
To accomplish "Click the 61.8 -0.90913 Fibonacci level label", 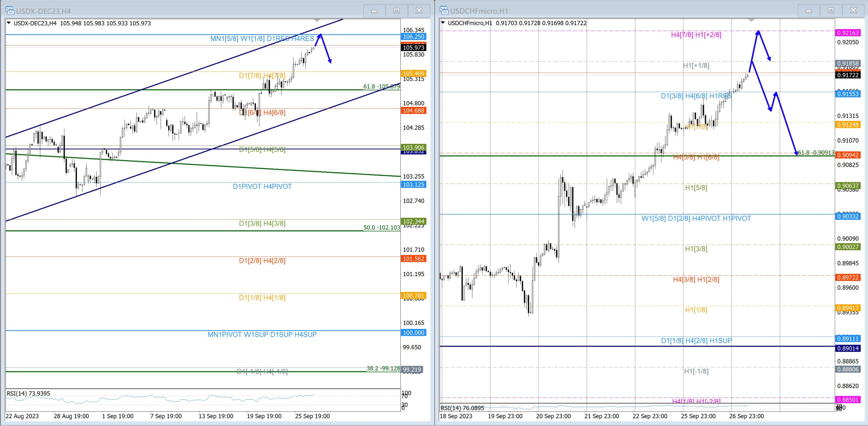I will click(816, 153).
